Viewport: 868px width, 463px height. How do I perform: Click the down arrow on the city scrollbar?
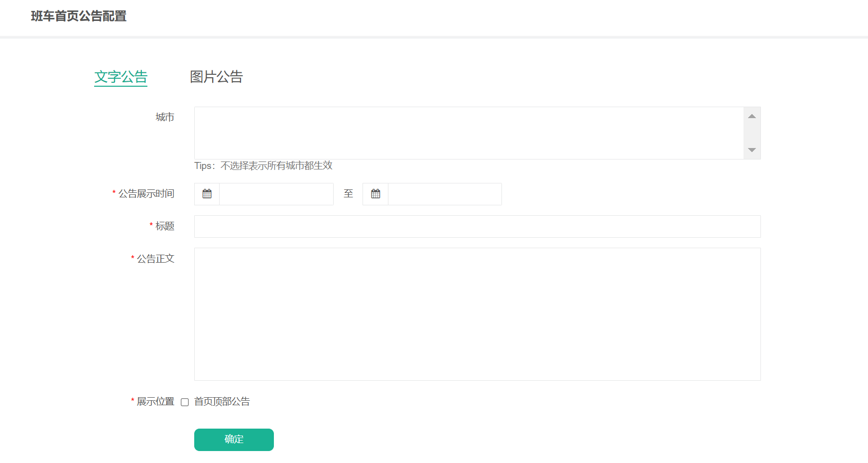click(x=752, y=150)
